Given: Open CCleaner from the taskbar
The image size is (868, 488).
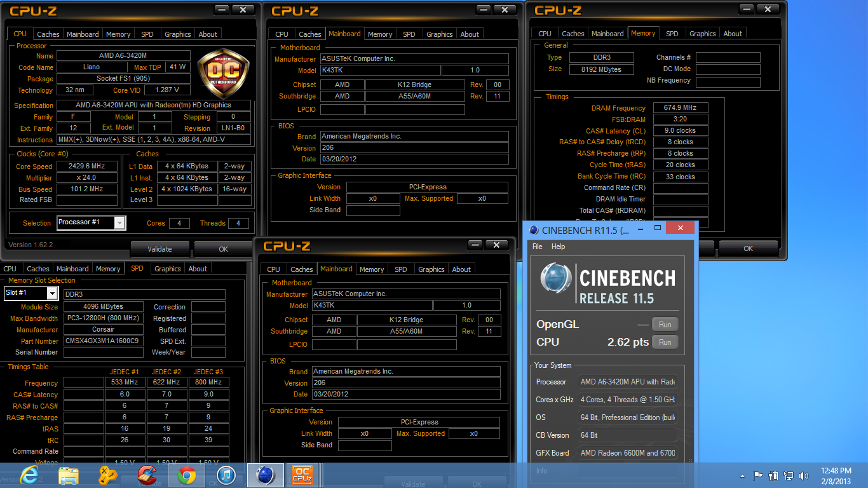Looking at the screenshot, I should 147,475.
